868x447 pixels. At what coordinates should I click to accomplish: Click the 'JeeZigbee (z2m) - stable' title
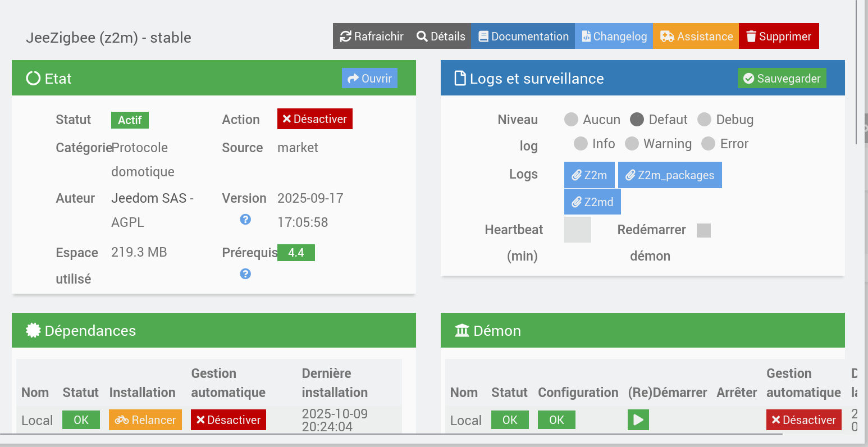108,38
